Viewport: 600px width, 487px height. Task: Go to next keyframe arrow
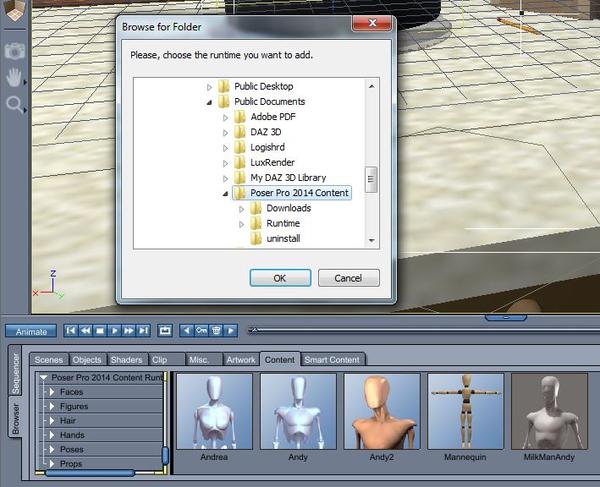click(231, 331)
